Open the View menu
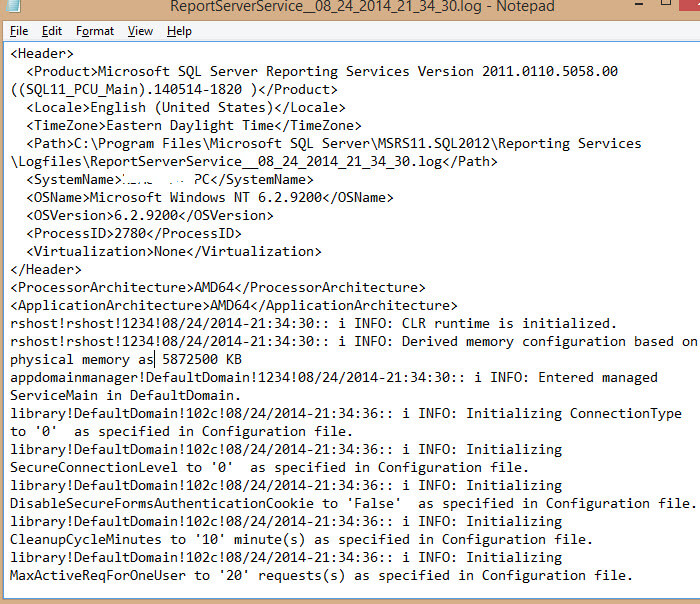The height and width of the screenshot is (604, 700). [140, 31]
